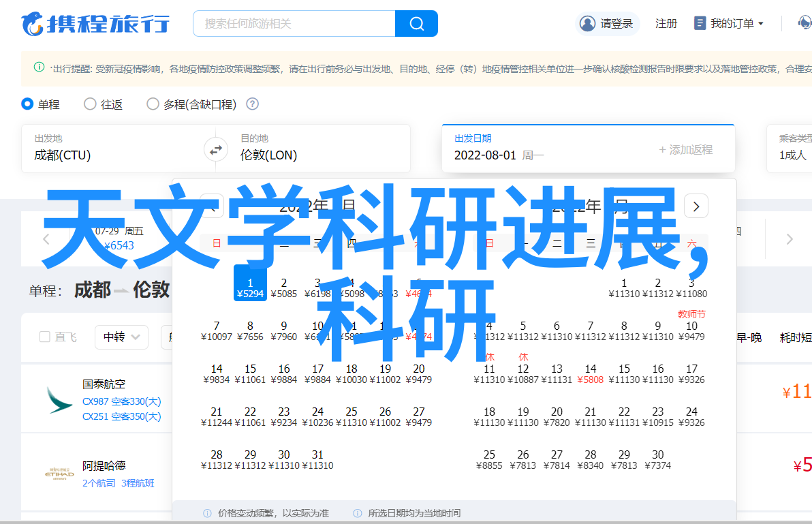Select August 31 ¥11310 in calendar
812x524 pixels.
317,460
